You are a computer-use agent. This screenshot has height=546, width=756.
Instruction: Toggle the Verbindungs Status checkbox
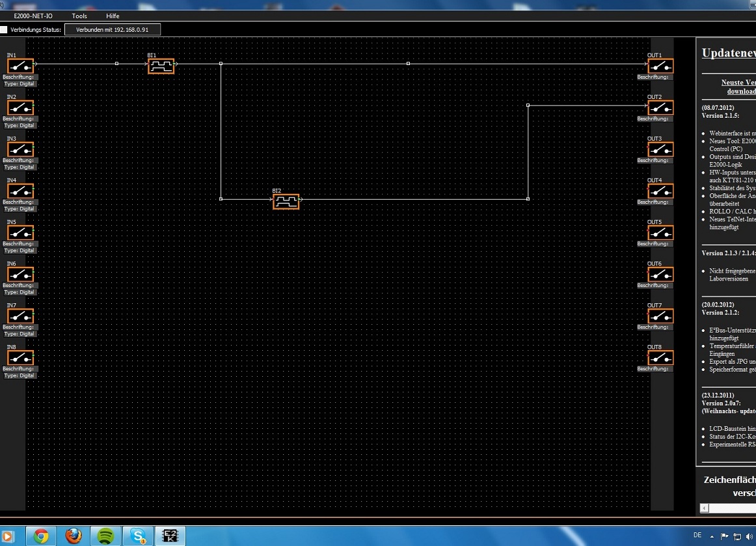point(4,30)
